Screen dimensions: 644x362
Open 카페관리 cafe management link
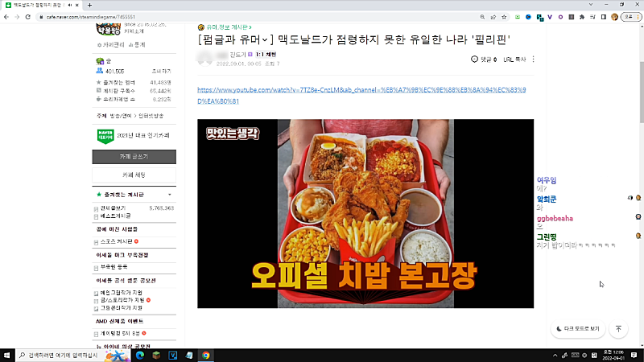pyautogui.click(x=111, y=45)
